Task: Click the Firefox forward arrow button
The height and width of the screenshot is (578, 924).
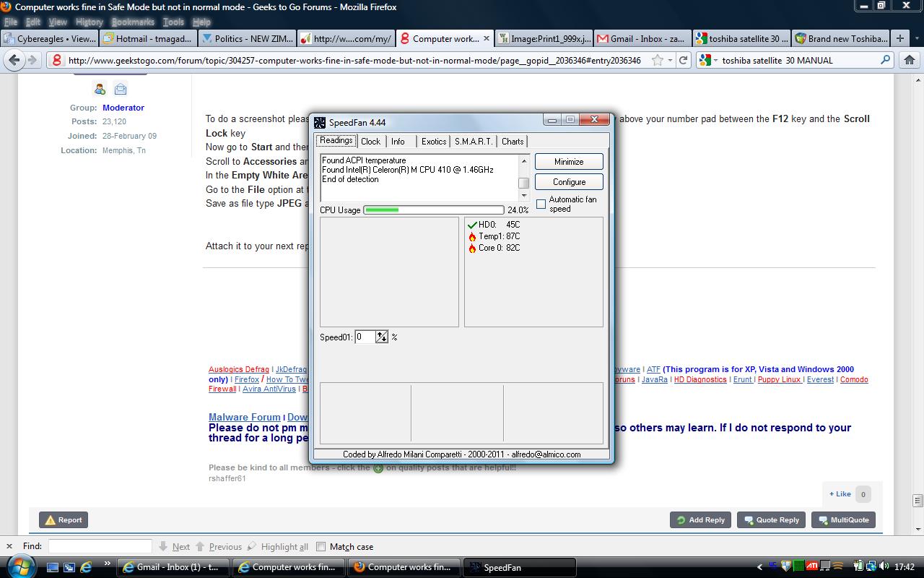Action: coord(32,60)
